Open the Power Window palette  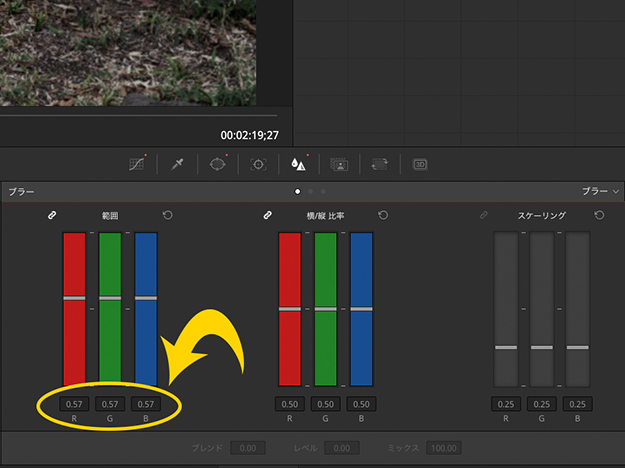218,164
